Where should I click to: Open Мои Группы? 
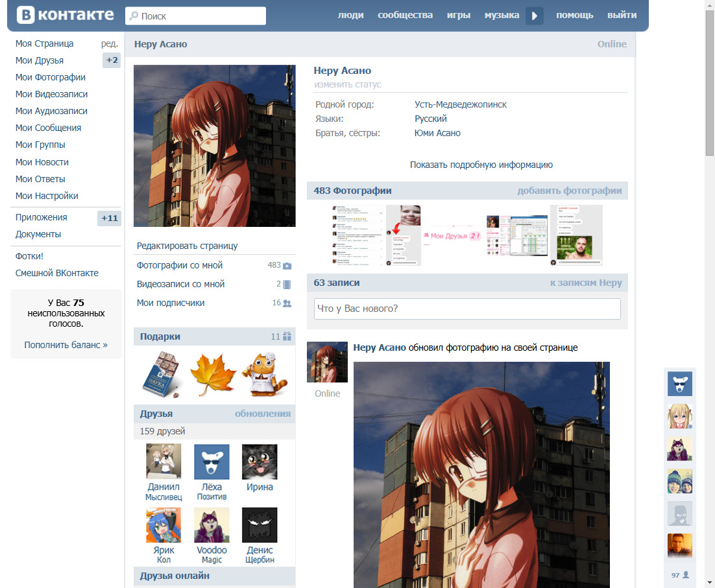coord(41,145)
